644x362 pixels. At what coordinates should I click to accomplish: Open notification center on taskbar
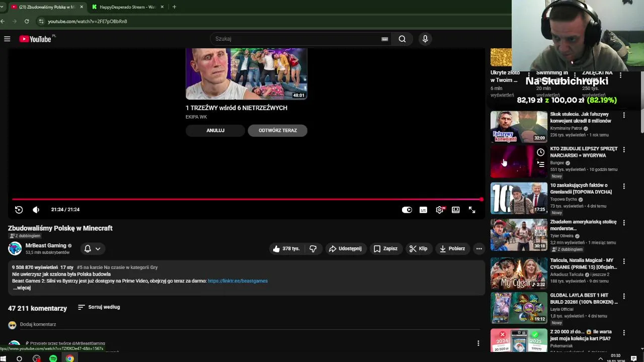tap(633, 358)
